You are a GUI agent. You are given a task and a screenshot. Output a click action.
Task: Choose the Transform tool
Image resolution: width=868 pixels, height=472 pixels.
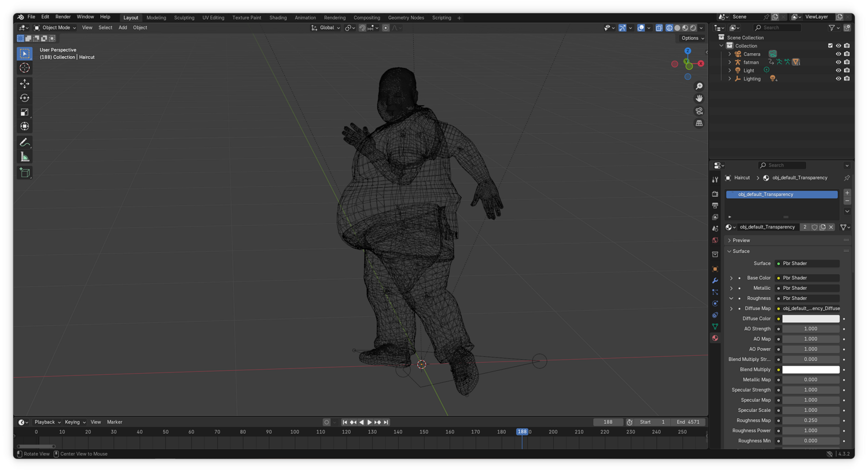(24, 126)
